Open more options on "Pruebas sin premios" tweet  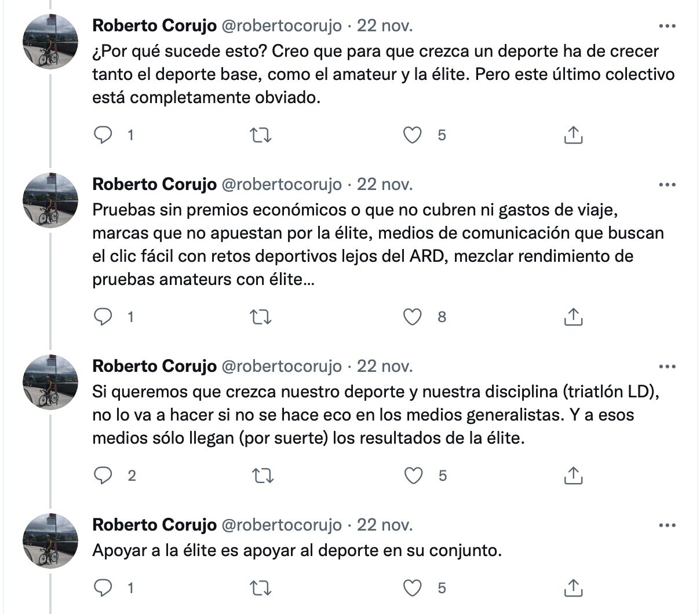coord(668,185)
